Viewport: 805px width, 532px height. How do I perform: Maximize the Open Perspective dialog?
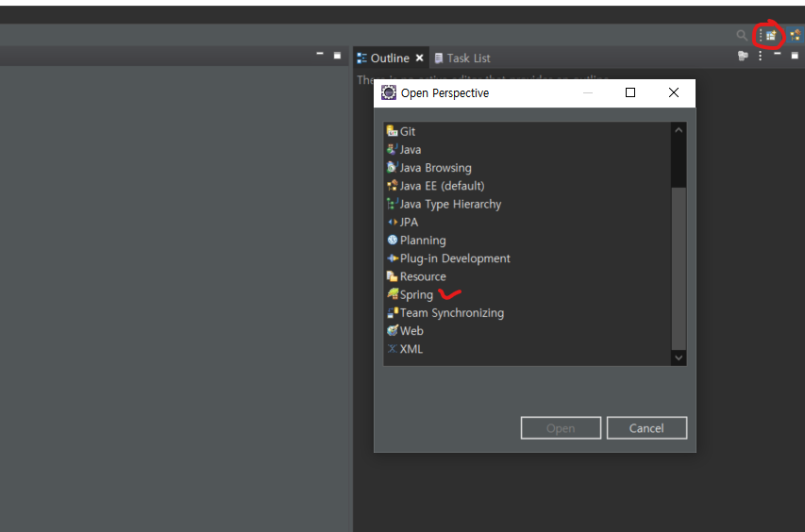630,92
